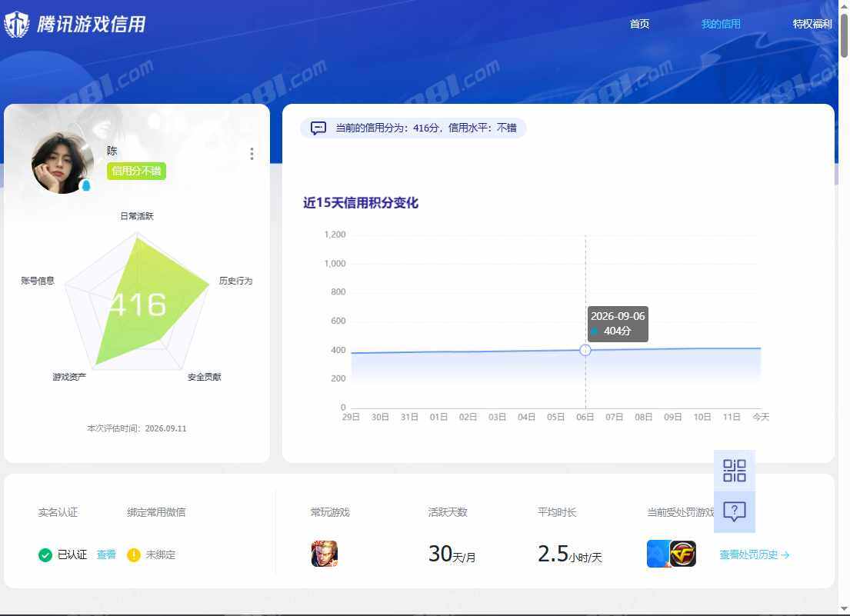This screenshot has width=850, height=616.
Task: Click the chat bubble icon beside credit score message
Action: tap(318, 128)
